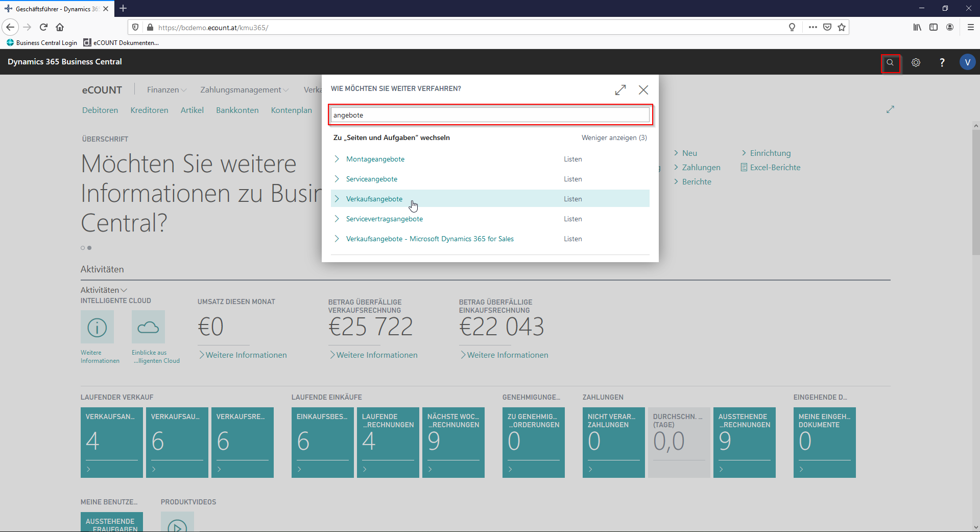
Task: Expand the Serviceangebote result chevron
Action: click(x=337, y=179)
